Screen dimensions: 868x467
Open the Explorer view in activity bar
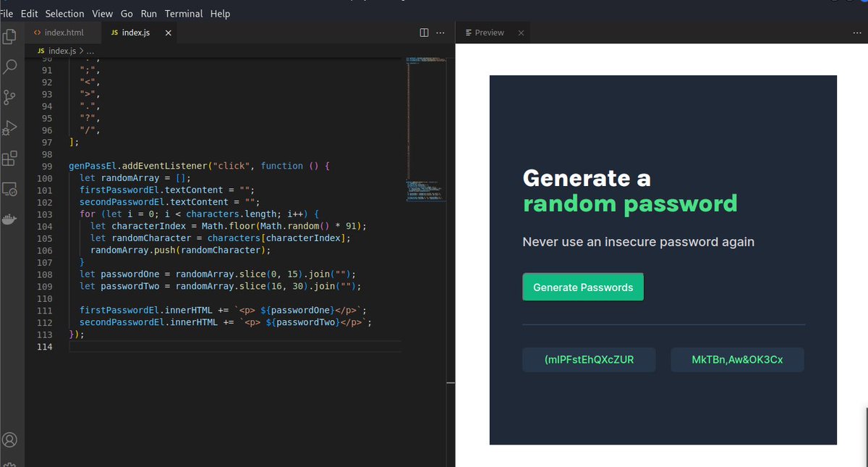[x=9, y=36]
